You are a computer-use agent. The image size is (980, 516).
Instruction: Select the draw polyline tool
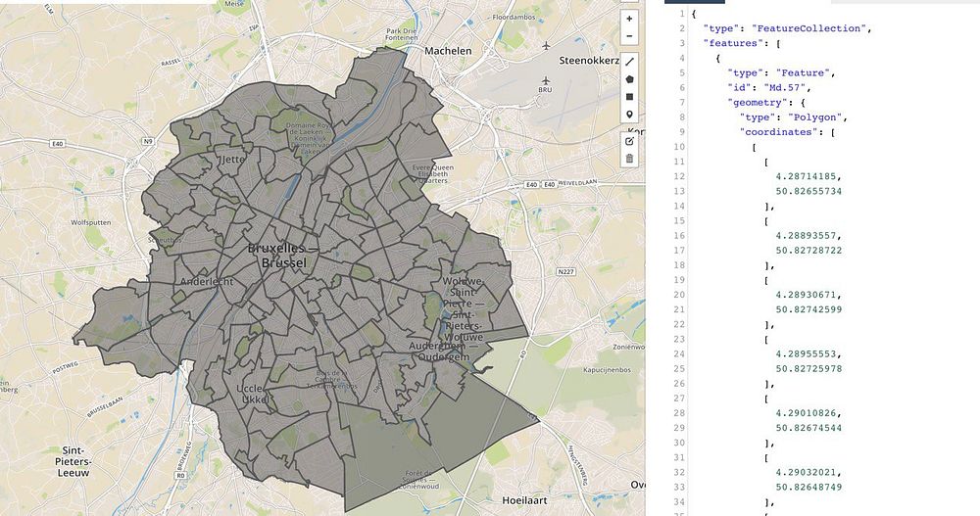[629, 62]
